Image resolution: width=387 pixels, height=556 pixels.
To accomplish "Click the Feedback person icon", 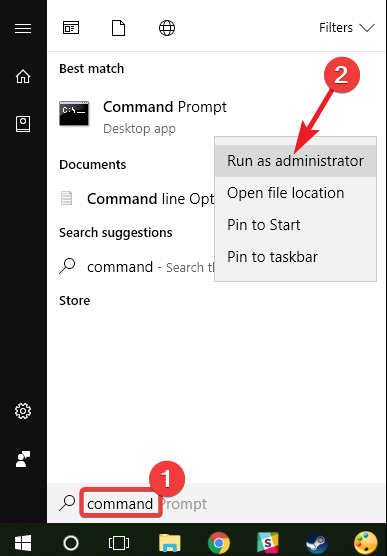I will (23, 459).
